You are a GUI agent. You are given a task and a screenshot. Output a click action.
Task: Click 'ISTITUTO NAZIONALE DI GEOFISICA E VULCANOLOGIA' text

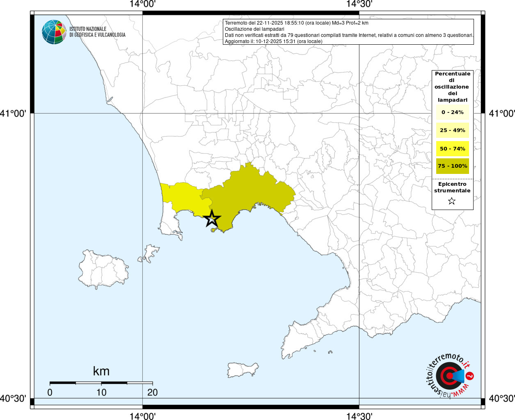pos(97,32)
